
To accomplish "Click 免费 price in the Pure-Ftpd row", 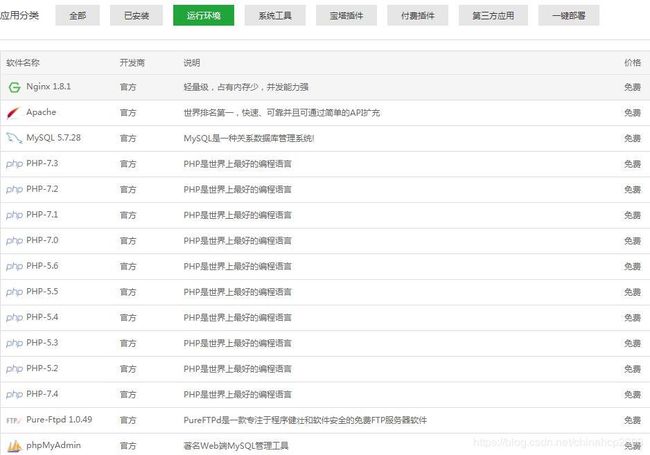I will coord(633,420).
